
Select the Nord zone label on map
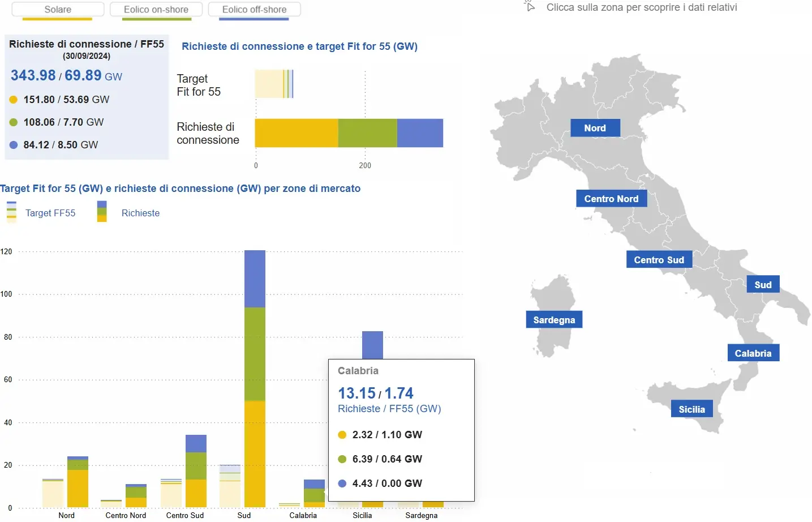[x=595, y=128]
